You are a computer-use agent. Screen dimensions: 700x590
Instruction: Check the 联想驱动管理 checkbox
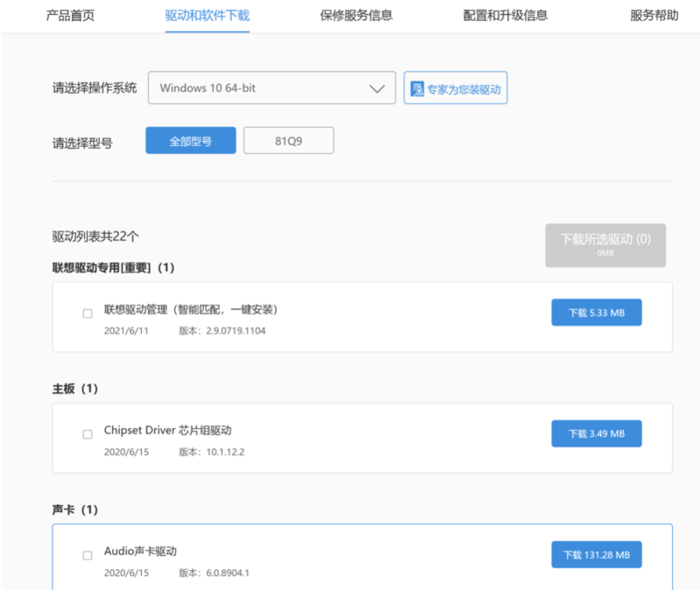[88, 313]
